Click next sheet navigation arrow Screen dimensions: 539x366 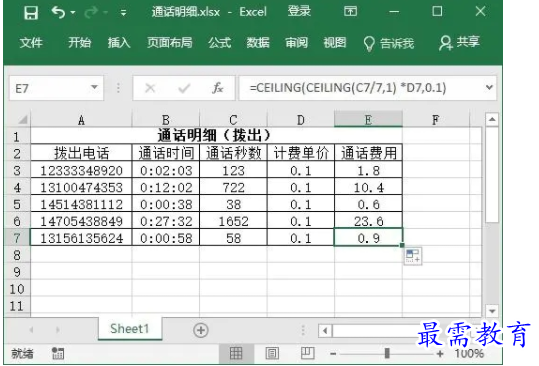[57, 330]
